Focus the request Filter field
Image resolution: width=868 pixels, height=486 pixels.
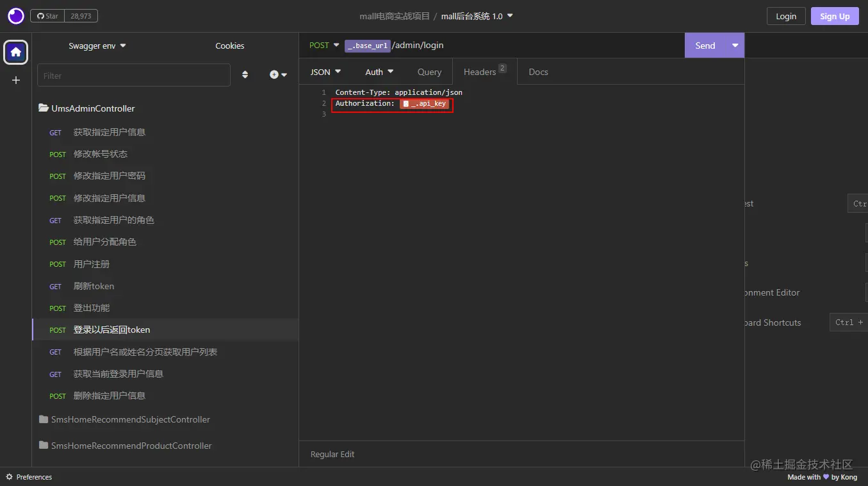coord(134,75)
